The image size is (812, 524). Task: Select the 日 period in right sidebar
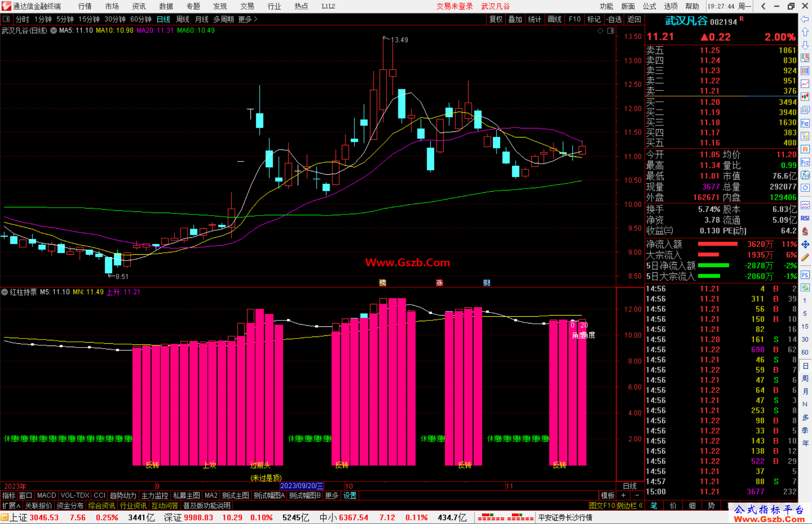click(x=805, y=366)
